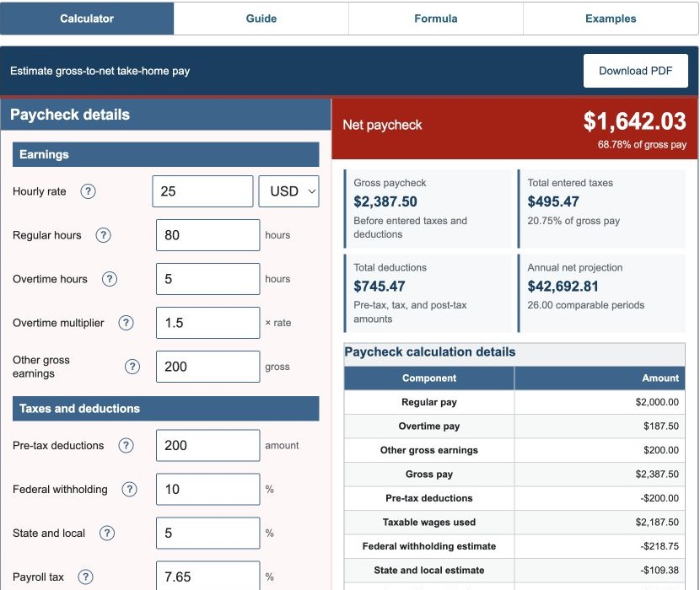The height and width of the screenshot is (590, 700).
Task: Open help icon for Overtime multiplier
Action: pos(126,323)
